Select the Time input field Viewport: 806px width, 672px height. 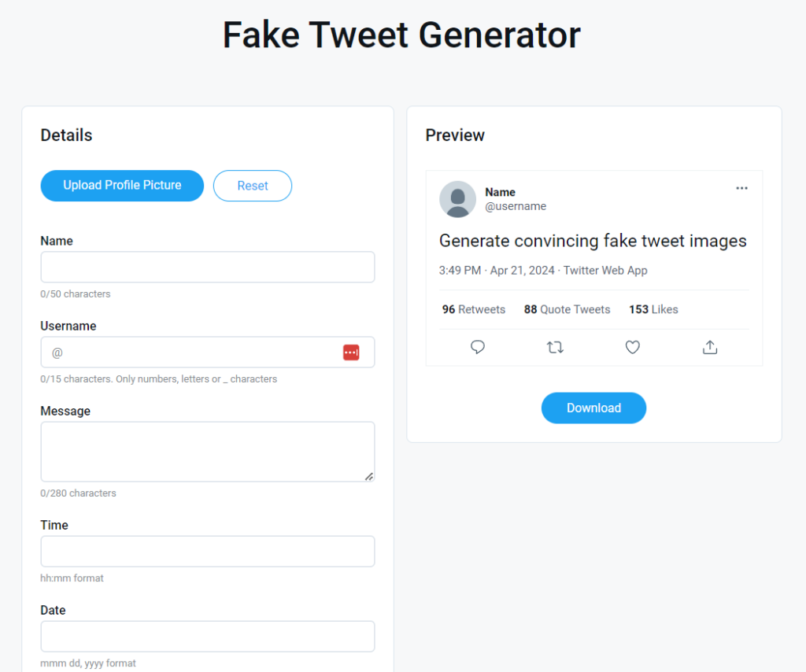(x=207, y=551)
